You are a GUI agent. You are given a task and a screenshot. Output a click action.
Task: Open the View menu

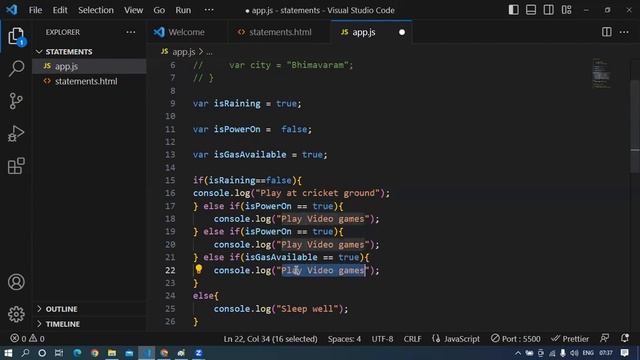click(133, 10)
